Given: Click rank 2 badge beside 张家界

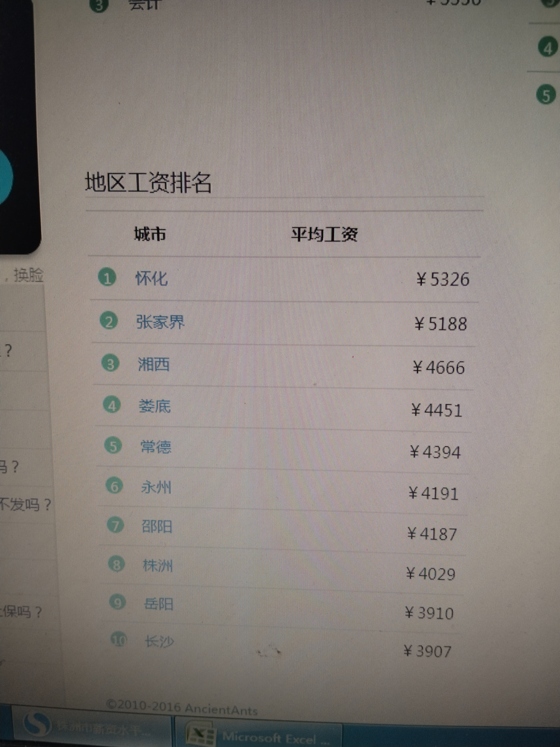Looking at the screenshot, I should click(109, 321).
